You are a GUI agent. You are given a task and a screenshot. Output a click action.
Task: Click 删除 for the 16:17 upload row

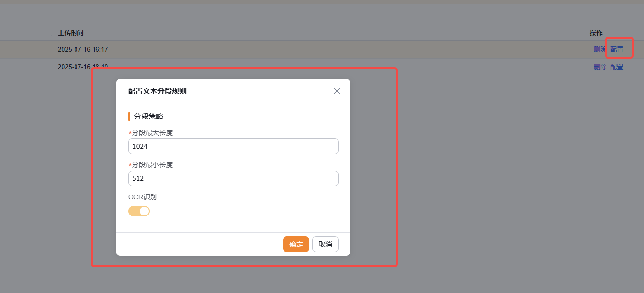click(599, 49)
